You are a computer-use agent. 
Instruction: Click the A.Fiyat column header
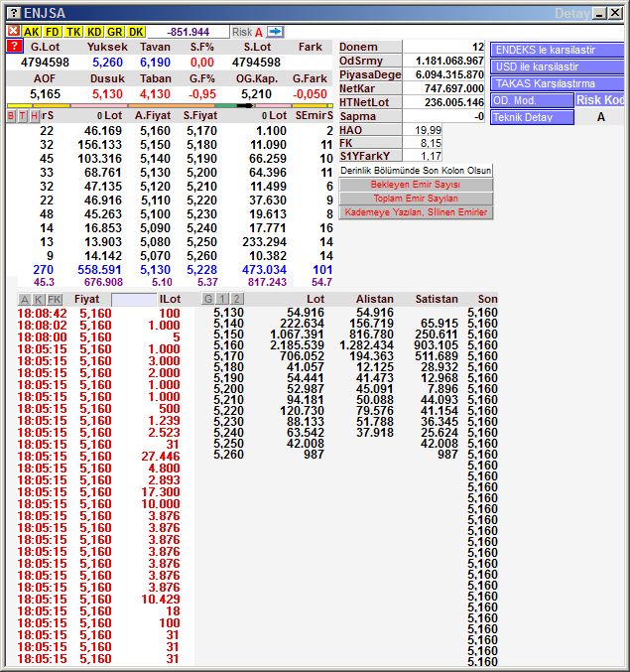coord(153,116)
